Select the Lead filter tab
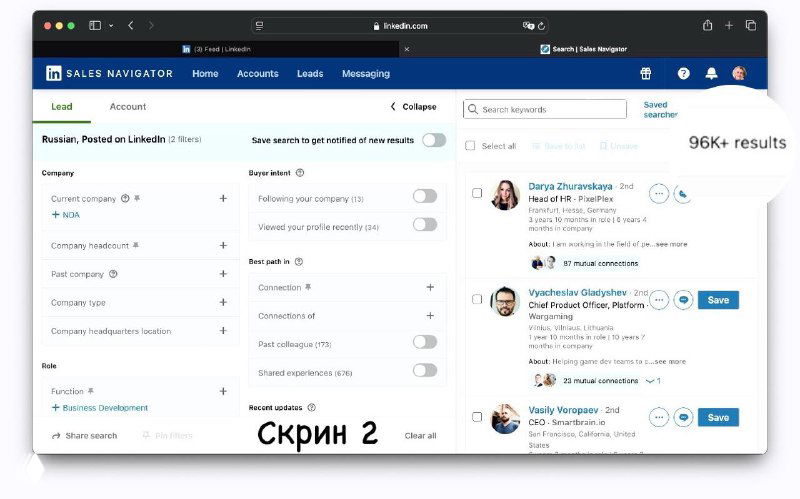Screen dimensions: 800x499 point(62,107)
